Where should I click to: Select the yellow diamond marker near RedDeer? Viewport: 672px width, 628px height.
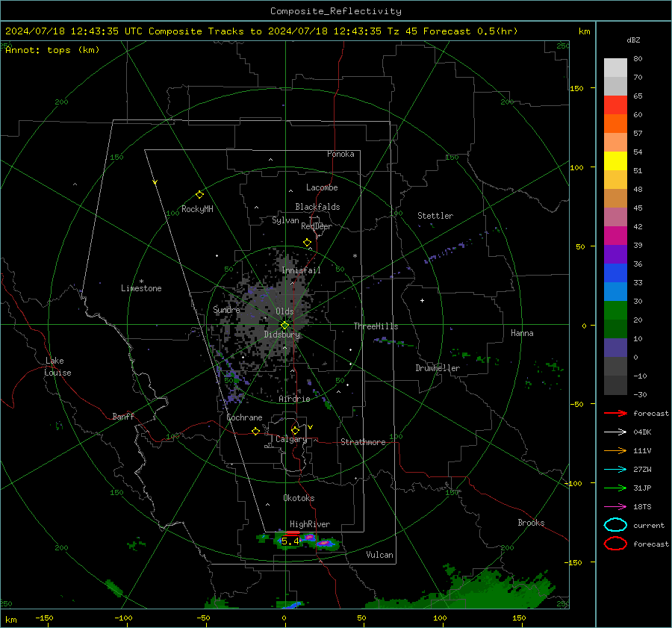click(x=307, y=243)
